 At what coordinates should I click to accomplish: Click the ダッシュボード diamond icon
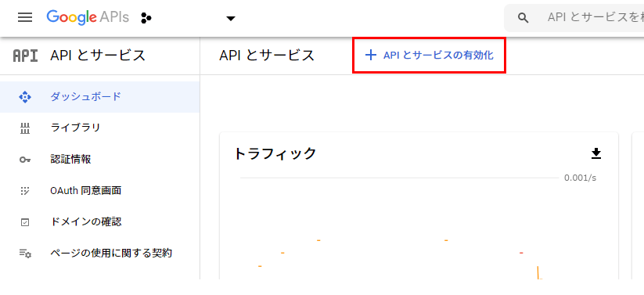pos(25,97)
